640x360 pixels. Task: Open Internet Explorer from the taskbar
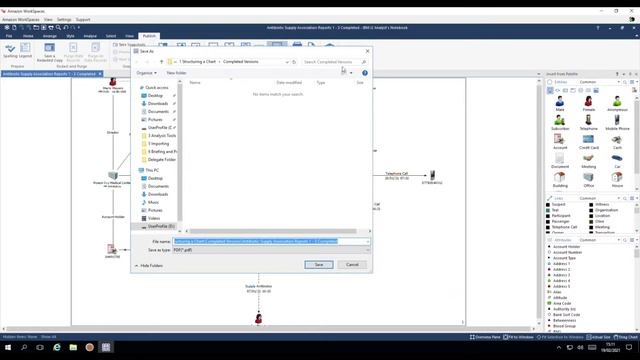57,347
